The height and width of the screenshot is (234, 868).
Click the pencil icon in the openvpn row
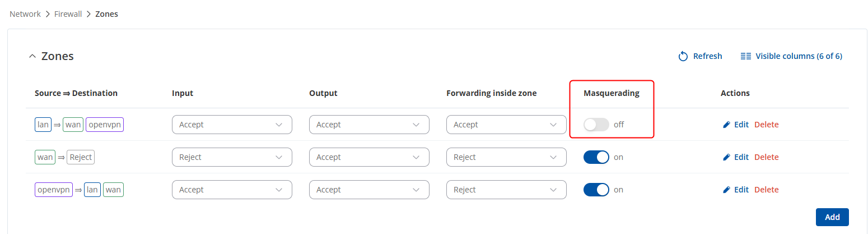pyautogui.click(x=727, y=190)
